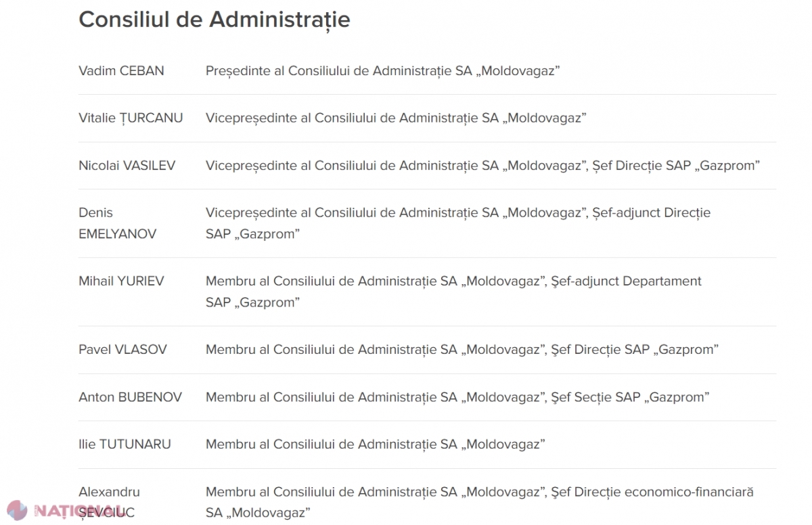Click the name Mihail YURIEV
This screenshot has height=525, width=812.
tap(121, 281)
